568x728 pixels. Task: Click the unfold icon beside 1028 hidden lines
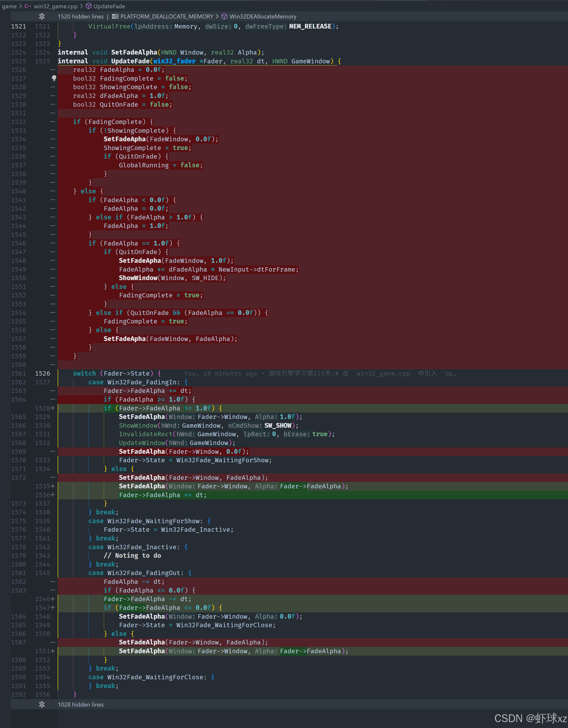[42, 704]
